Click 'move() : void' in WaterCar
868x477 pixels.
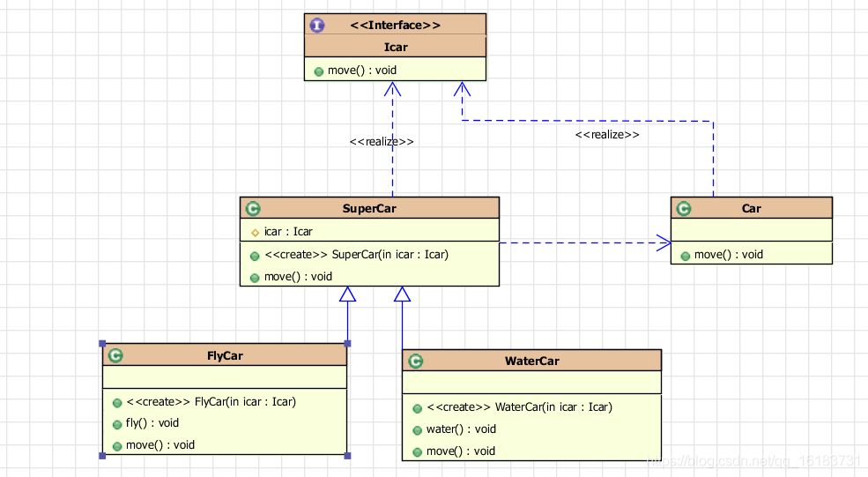[461, 451]
